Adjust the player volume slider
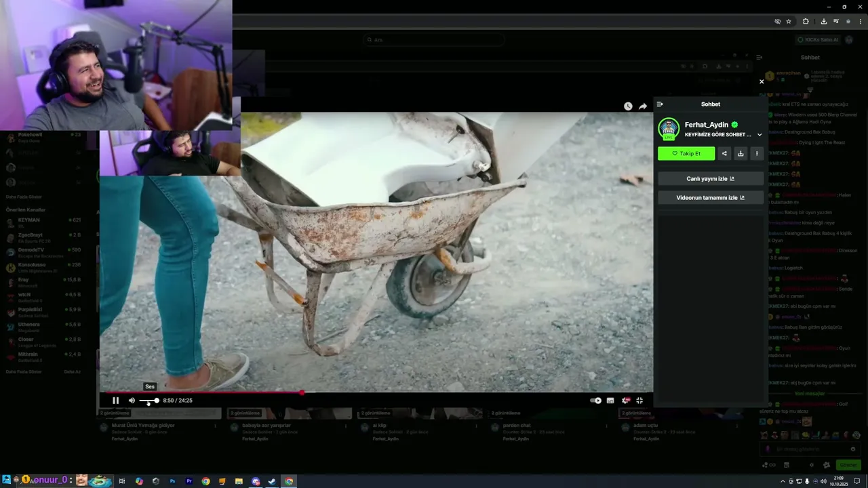This screenshot has width=868, height=488. pos(149,401)
